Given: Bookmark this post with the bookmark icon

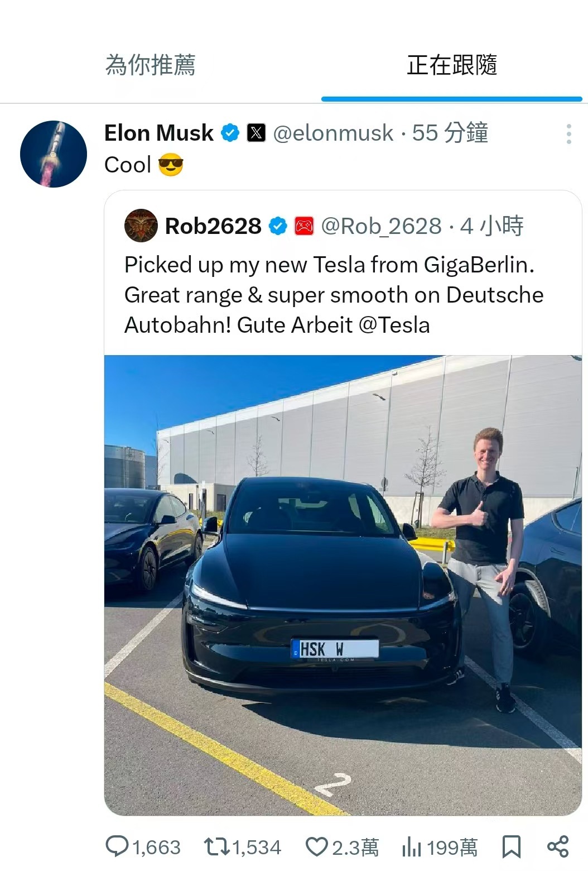Looking at the screenshot, I should [x=512, y=847].
